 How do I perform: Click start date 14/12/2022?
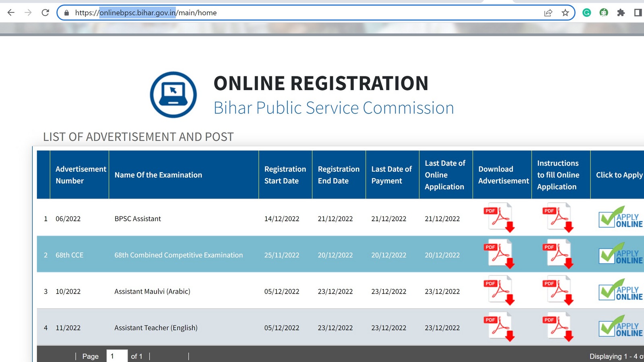click(x=282, y=219)
